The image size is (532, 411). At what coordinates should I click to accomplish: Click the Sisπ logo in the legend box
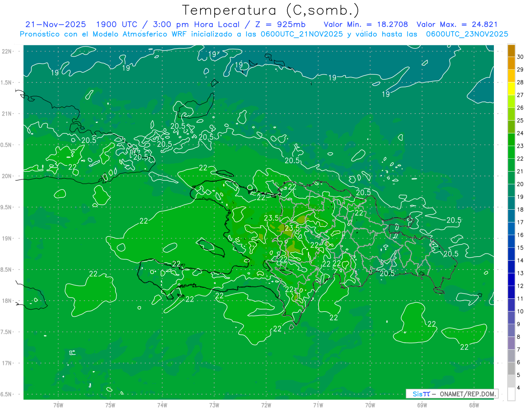pyautogui.click(x=421, y=394)
